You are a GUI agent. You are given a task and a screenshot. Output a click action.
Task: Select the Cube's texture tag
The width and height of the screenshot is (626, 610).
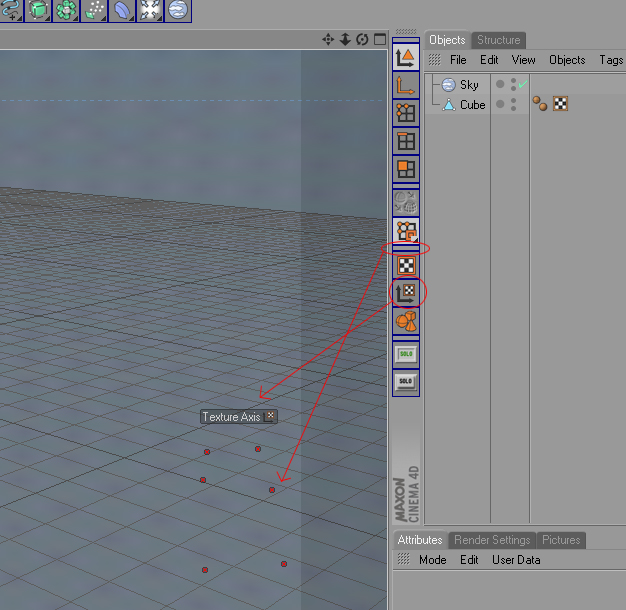tap(561, 104)
